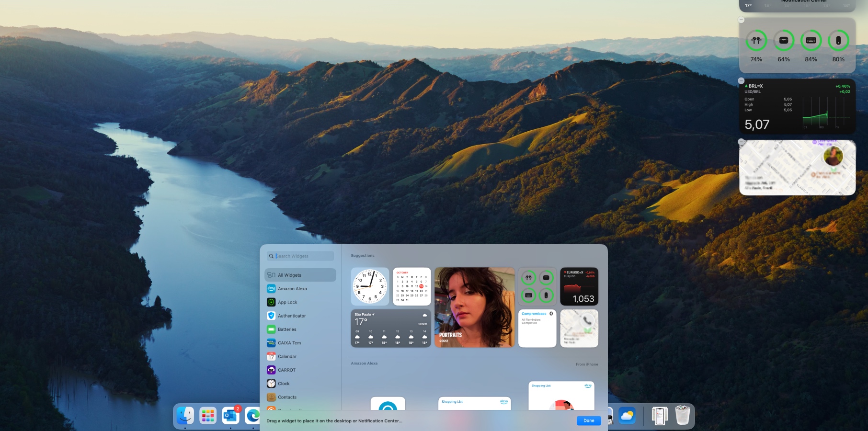Remove the Find My map widget
Image resolution: width=868 pixels, height=431 pixels.
(742, 142)
